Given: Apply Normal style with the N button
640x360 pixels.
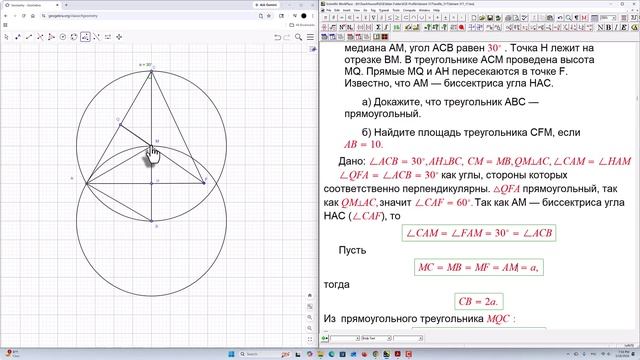Looking at the screenshot, I should (x=600, y=27).
